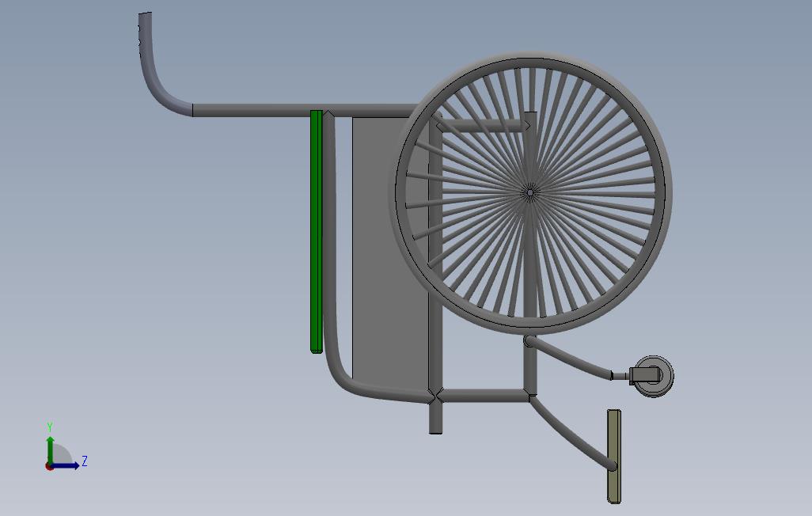
Task: Select the green vertical bar part
Action: (x=317, y=232)
